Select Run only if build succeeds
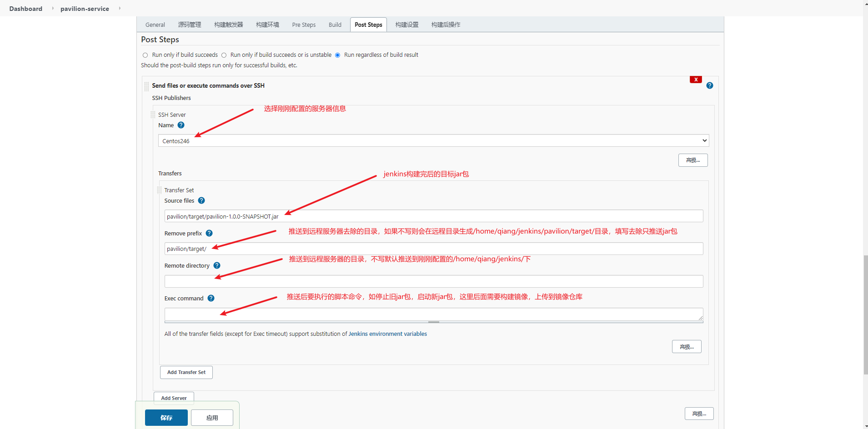The height and width of the screenshot is (429, 868). click(145, 55)
